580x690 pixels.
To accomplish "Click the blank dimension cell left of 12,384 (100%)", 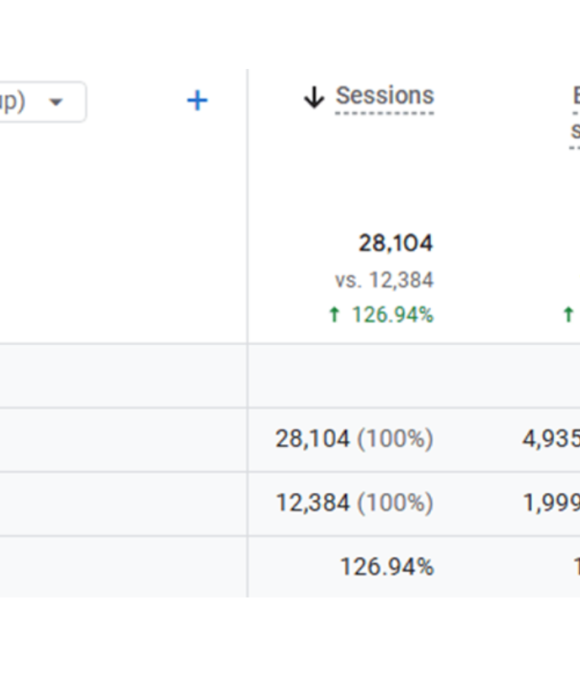I will (124, 504).
